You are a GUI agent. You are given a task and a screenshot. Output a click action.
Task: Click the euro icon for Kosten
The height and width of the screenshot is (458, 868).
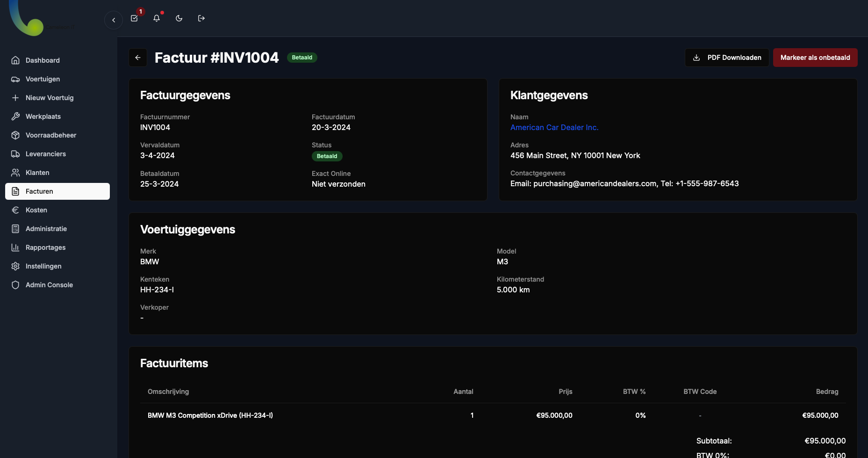coord(15,210)
